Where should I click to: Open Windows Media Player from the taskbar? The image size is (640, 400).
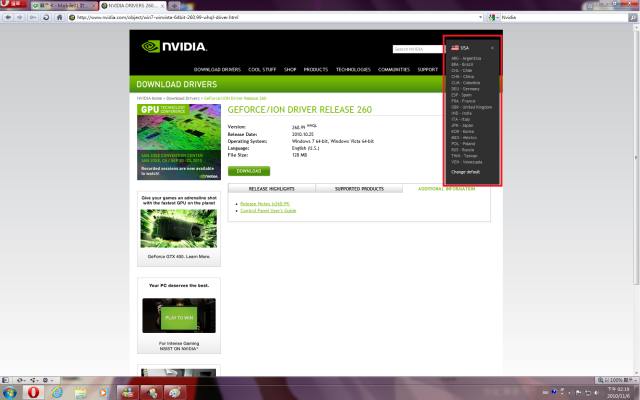pyautogui.click(x=103, y=393)
